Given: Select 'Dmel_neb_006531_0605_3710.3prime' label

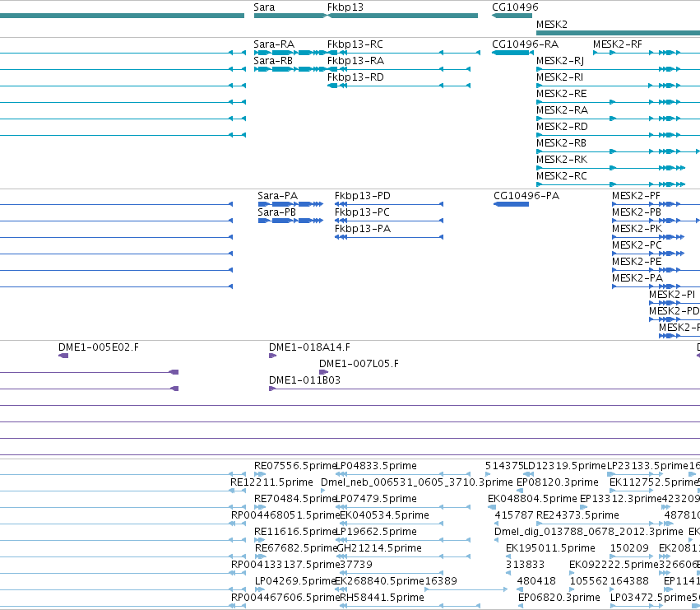Looking at the screenshot, I should point(417,482).
